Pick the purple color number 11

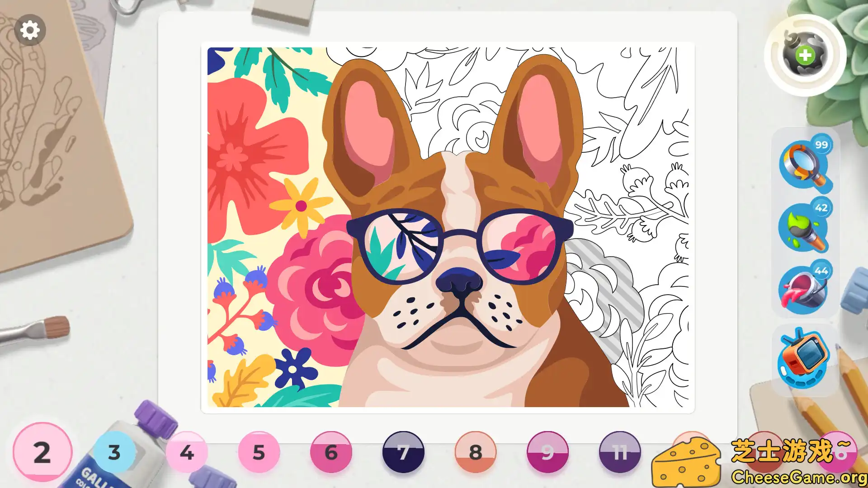pyautogui.click(x=620, y=452)
